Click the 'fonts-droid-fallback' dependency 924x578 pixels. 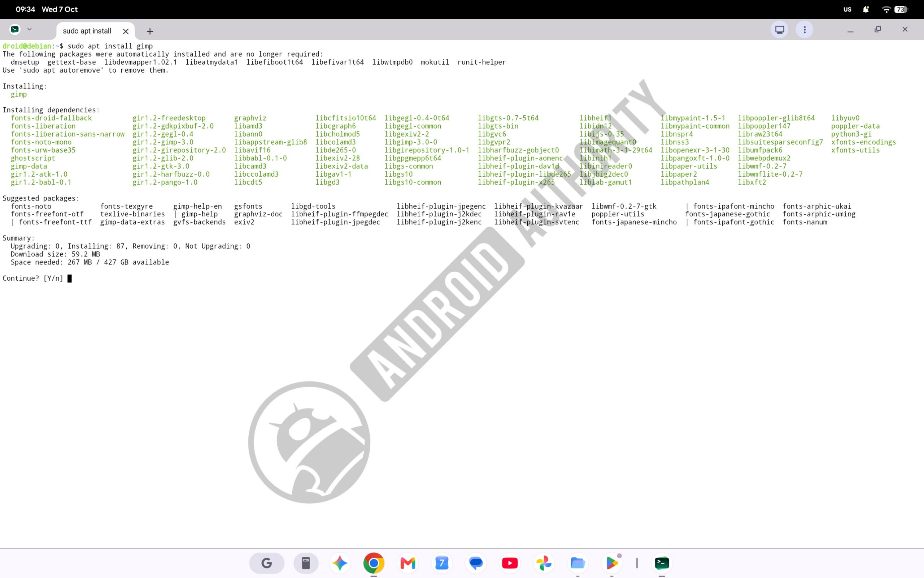(51, 118)
